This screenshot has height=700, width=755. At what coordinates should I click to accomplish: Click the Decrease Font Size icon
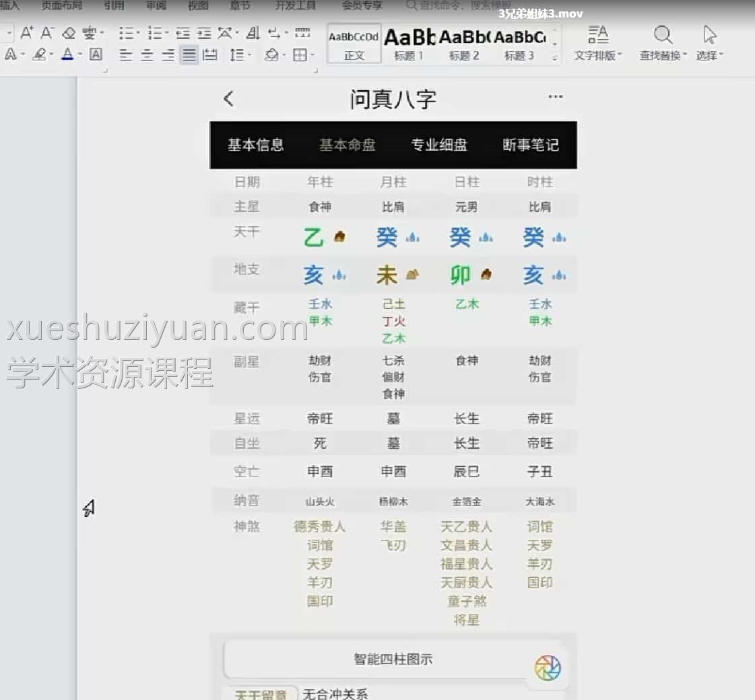click(46, 32)
